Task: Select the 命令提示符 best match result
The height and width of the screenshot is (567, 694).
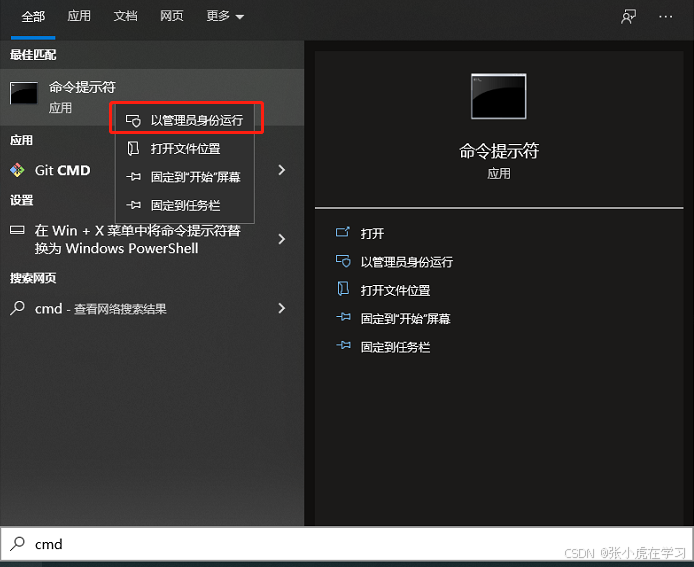Action: tap(152, 97)
